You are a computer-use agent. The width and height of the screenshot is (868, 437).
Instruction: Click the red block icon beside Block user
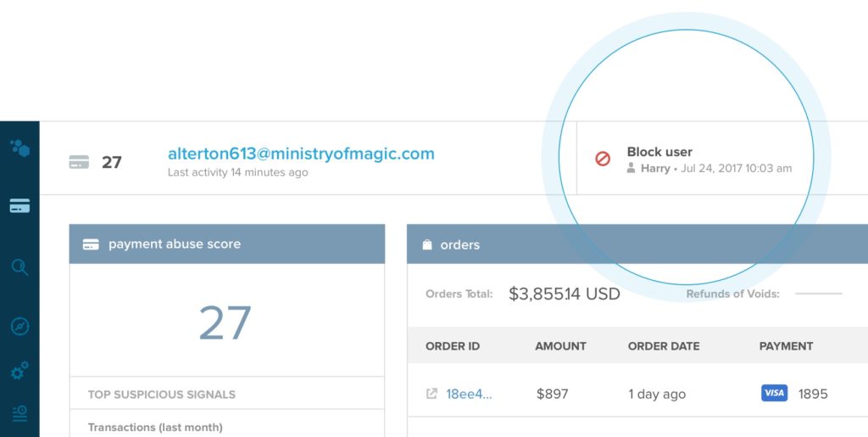[x=603, y=159]
